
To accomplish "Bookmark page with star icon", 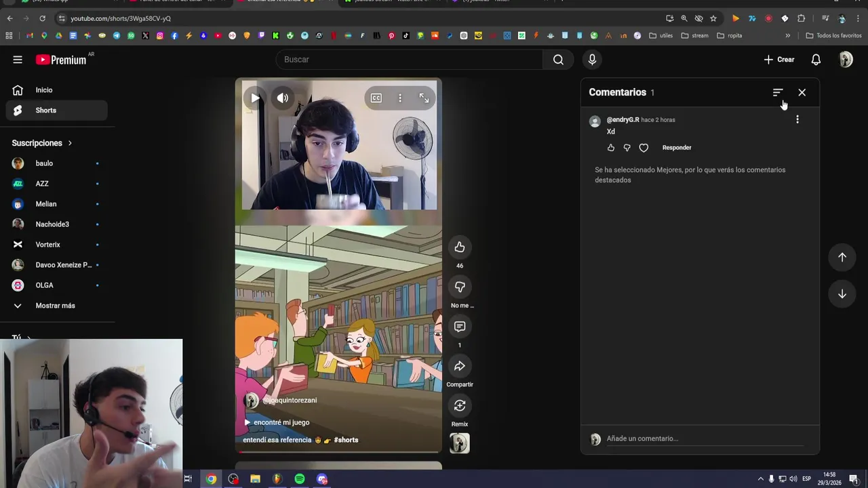I will 713,18.
